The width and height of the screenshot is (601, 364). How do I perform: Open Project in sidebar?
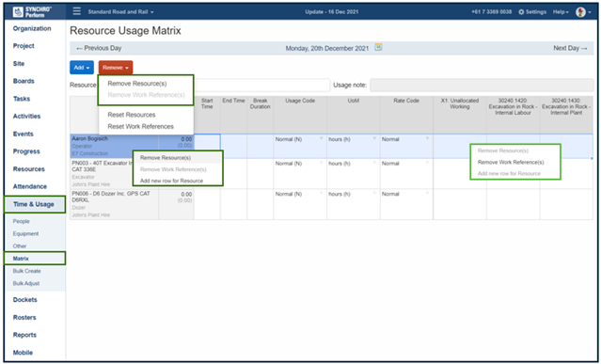point(24,45)
